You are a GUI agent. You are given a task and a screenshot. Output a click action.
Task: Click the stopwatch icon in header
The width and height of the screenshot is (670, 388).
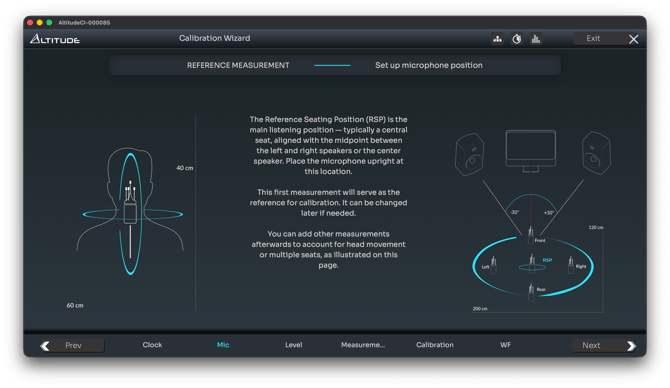coord(517,39)
